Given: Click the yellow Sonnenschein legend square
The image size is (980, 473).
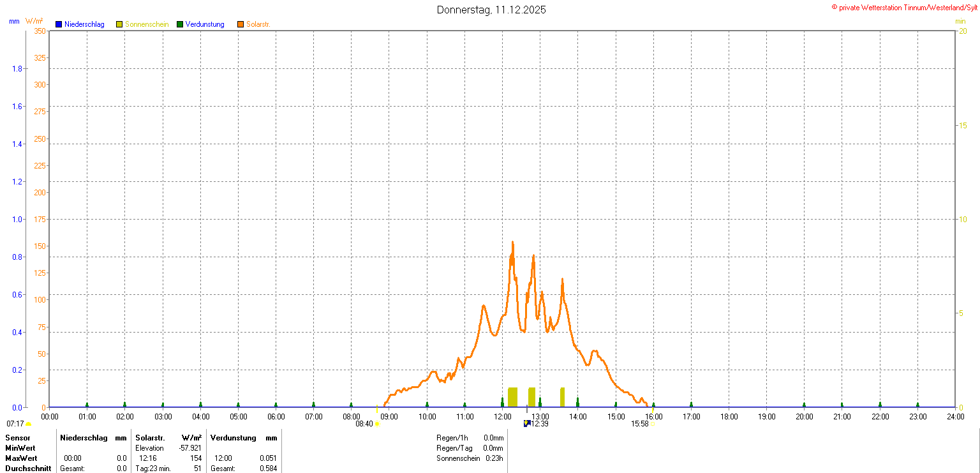Looking at the screenshot, I should pos(119,24).
